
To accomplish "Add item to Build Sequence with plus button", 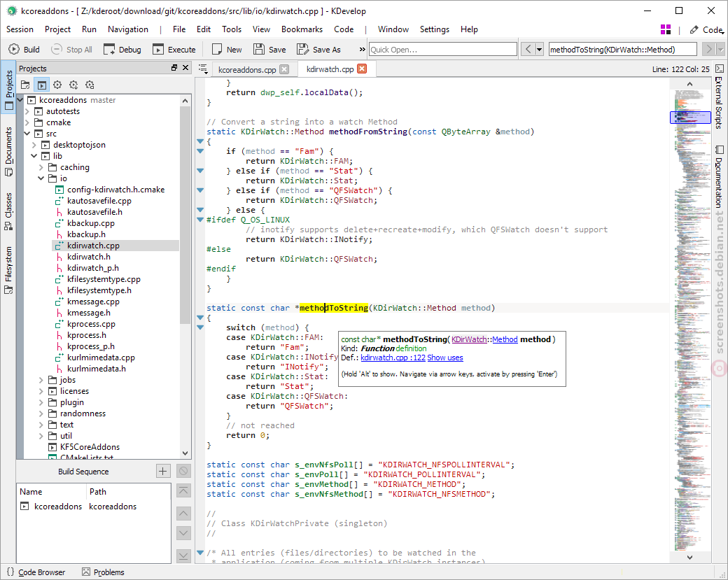I will click(162, 472).
